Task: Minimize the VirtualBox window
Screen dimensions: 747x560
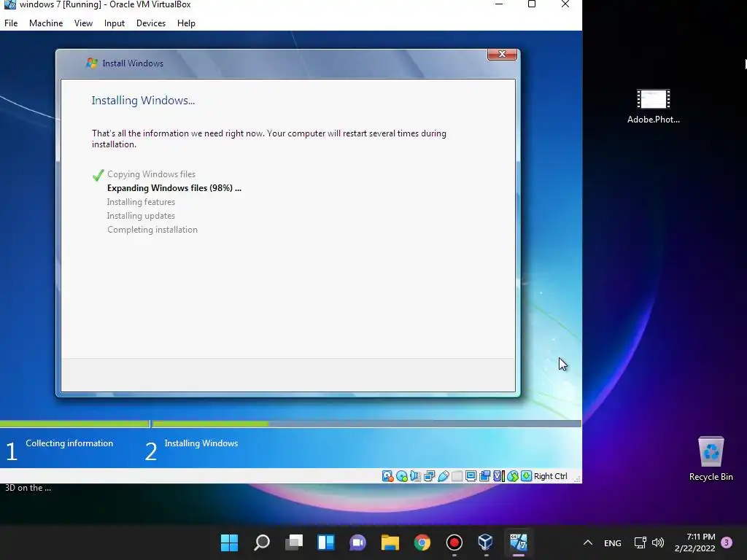Action: [x=499, y=4]
